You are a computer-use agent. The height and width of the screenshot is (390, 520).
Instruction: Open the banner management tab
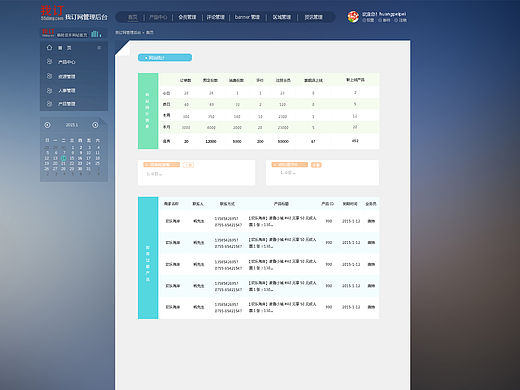(x=247, y=17)
